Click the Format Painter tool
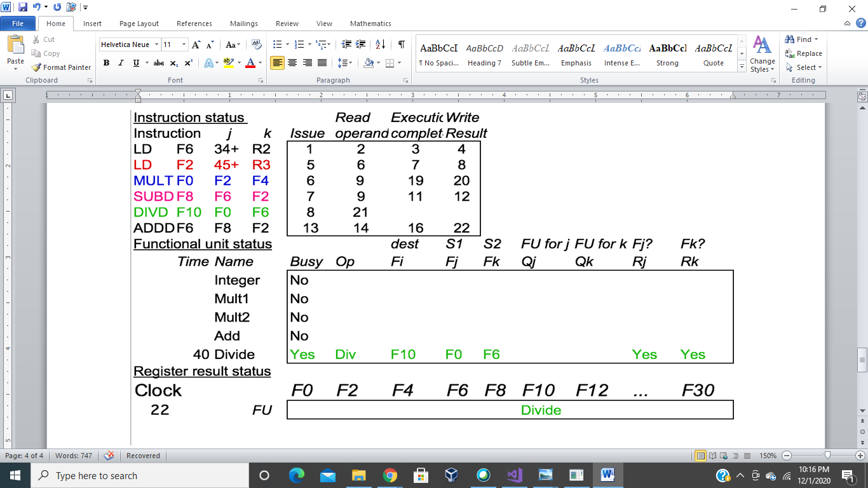The height and width of the screenshot is (488, 868). (x=61, y=67)
